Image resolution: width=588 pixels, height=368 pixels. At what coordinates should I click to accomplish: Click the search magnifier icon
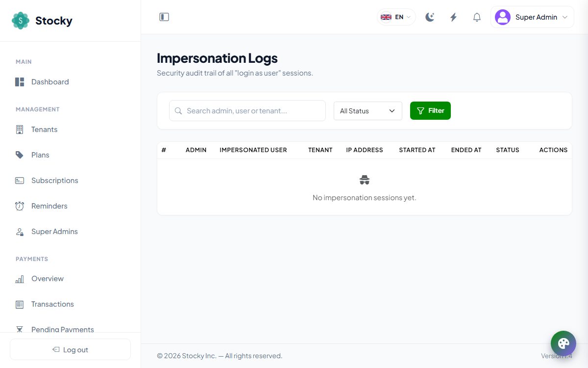pos(178,111)
